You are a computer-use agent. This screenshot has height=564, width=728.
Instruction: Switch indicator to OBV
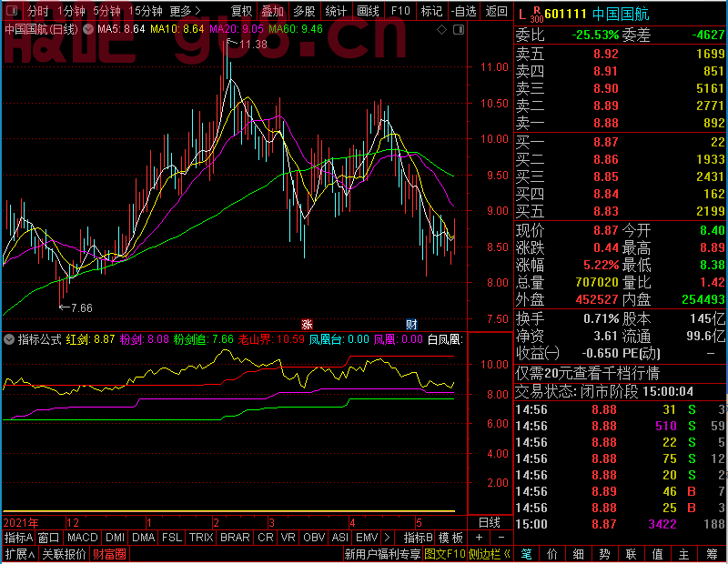point(314,538)
